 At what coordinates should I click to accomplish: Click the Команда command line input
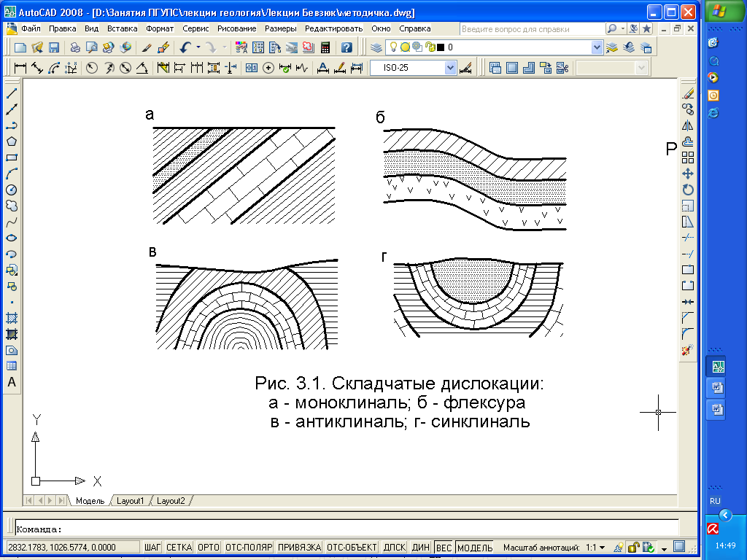point(347,529)
